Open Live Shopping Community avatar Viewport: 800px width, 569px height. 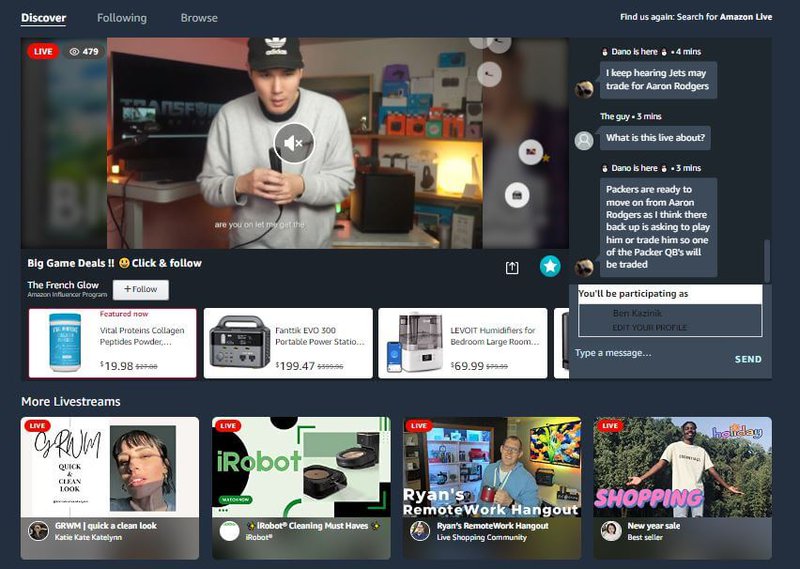[x=420, y=531]
